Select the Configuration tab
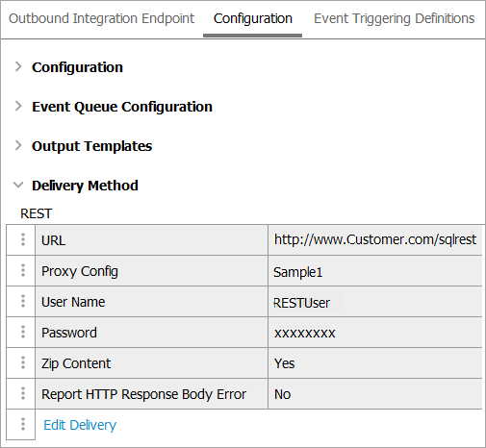 pos(253,18)
